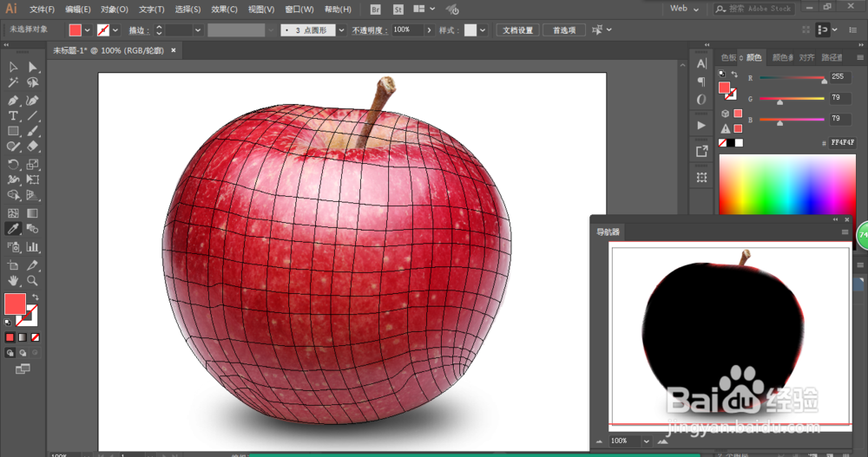Switch to the 对齐 tab
The image size is (868, 457).
tap(806, 57)
